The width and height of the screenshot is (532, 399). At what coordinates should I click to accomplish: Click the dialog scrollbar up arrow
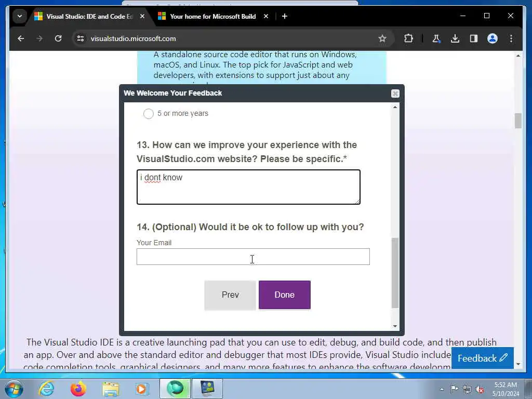tap(395, 107)
